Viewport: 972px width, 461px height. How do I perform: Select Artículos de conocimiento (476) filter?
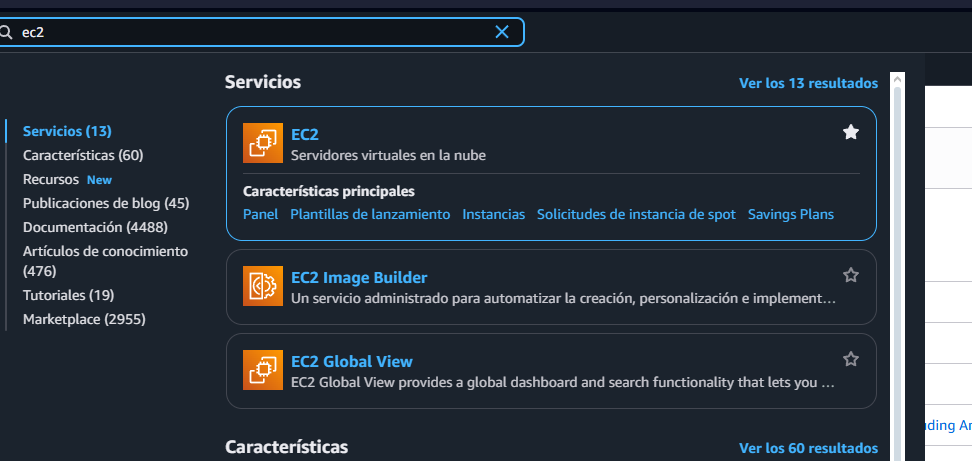point(105,261)
